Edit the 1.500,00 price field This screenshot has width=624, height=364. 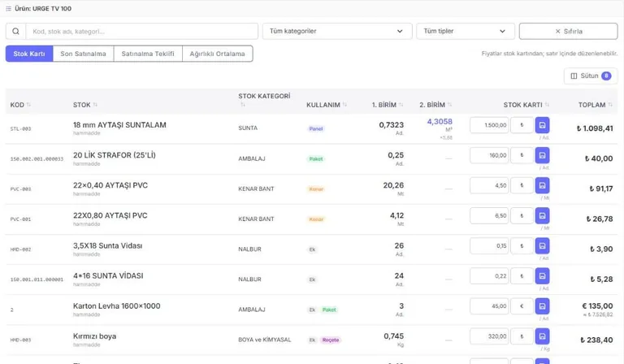tap(489, 125)
